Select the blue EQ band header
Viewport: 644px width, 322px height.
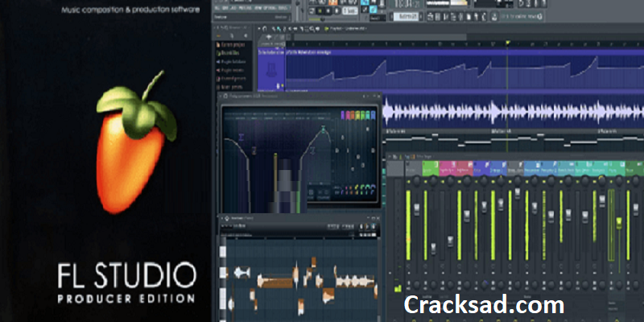(374, 115)
